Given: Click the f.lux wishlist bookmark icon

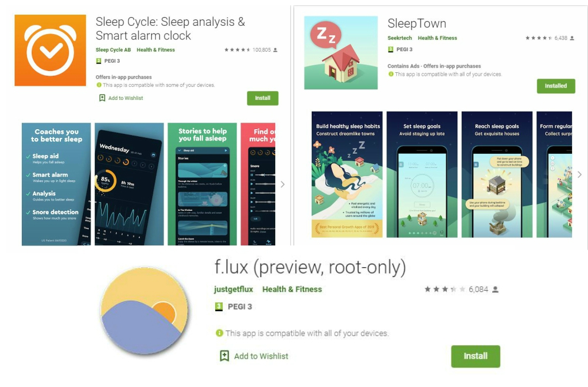Looking at the screenshot, I should tap(224, 355).
